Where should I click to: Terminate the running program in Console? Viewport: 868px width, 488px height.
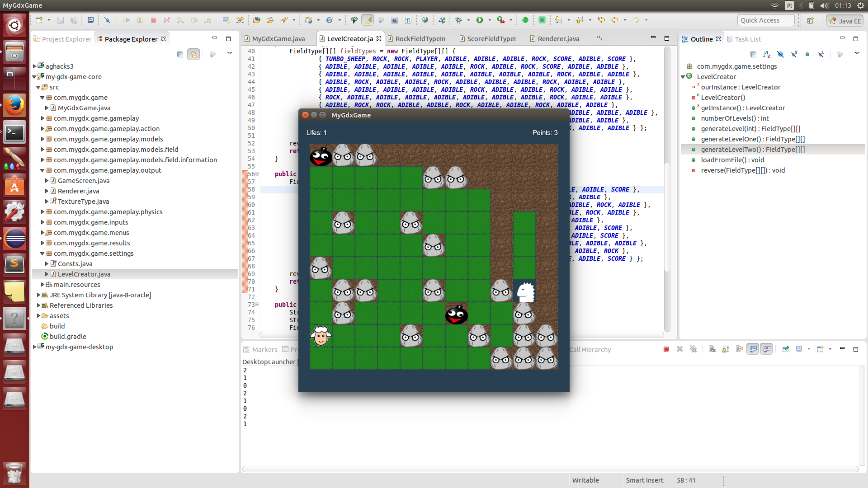(x=666, y=349)
